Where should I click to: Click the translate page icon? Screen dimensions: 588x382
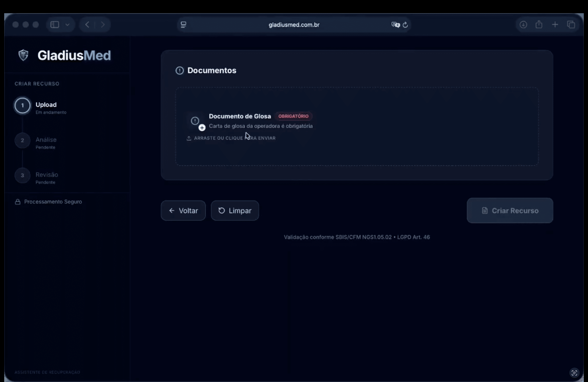[395, 25]
